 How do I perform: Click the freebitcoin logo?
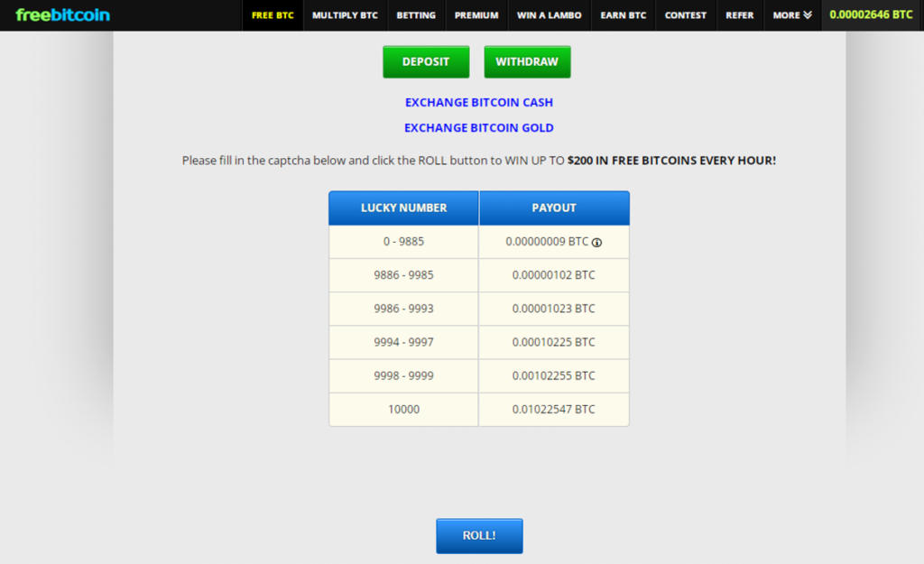coord(62,14)
